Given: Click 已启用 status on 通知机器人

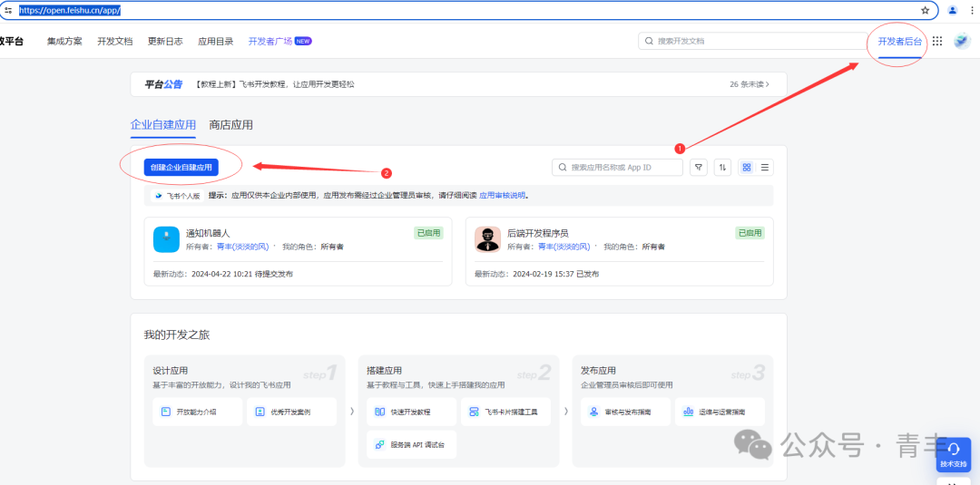Looking at the screenshot, I should point(428,233).
